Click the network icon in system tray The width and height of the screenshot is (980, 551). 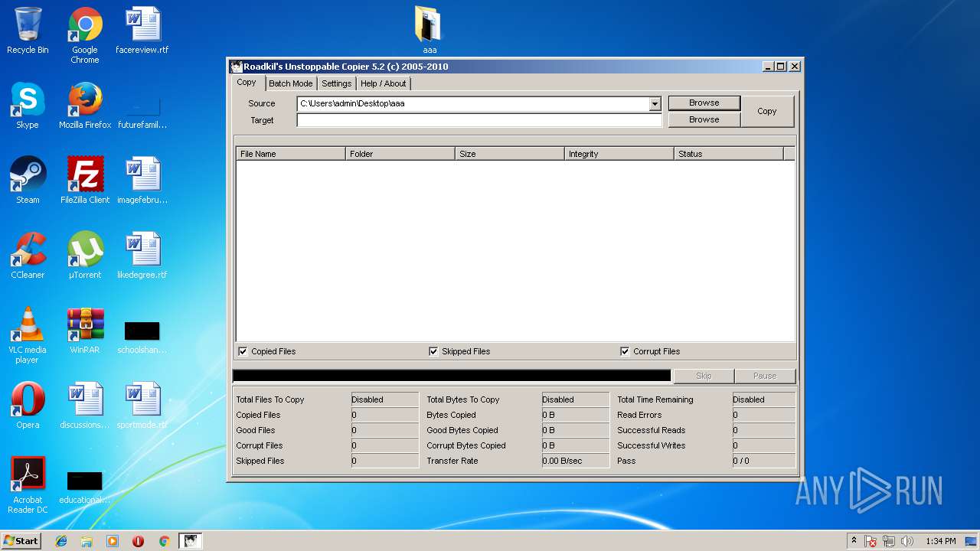(x=889, y=541)
